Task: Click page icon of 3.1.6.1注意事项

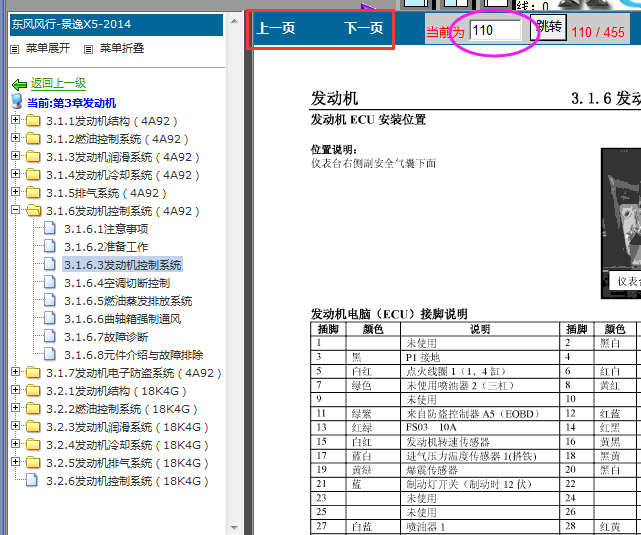Action: click(50, 228)
